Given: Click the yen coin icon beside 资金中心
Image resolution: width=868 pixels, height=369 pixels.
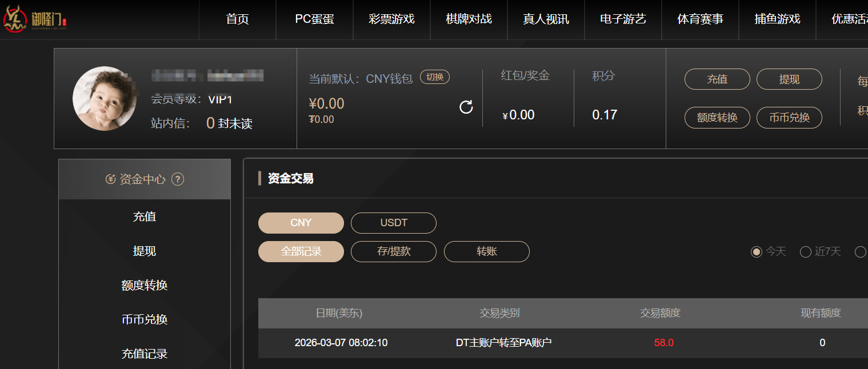Looking at the screenshot, I should coord(111,179).
